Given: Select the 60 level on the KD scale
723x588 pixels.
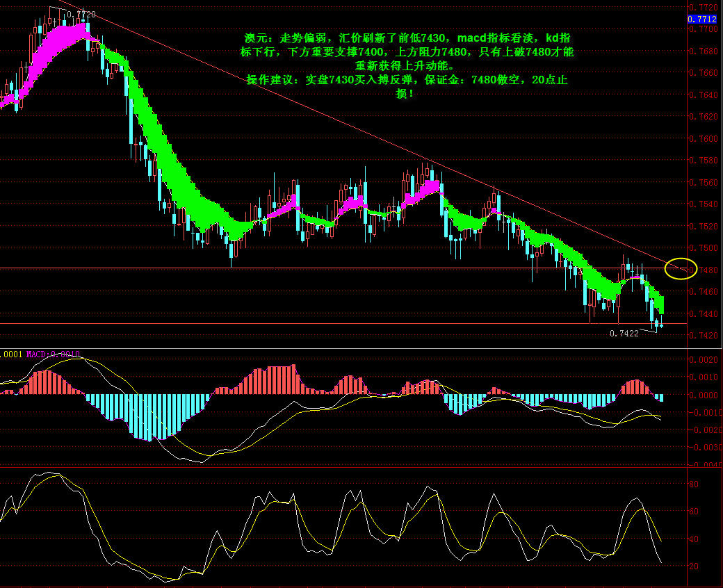Looking at the screenshot, I should [x=694, y=512].
